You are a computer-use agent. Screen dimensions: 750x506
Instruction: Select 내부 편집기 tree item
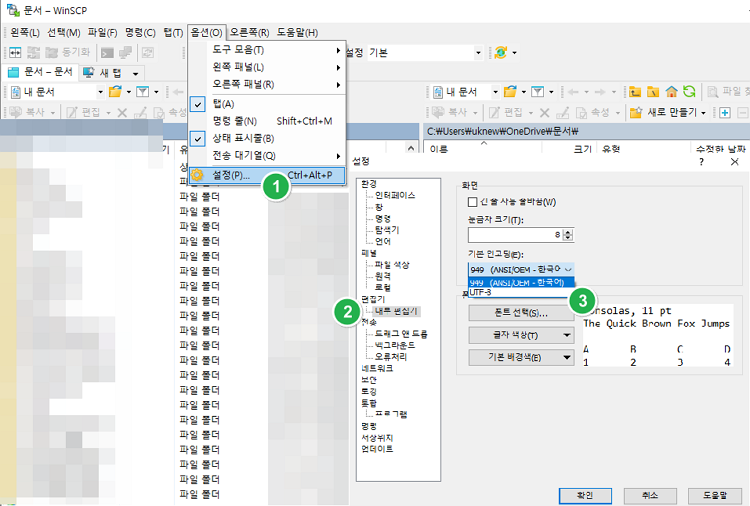(x=396, y=311)
